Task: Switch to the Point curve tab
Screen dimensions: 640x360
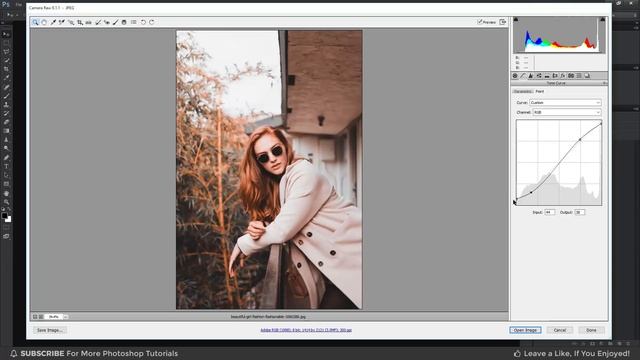Action: 540,91
